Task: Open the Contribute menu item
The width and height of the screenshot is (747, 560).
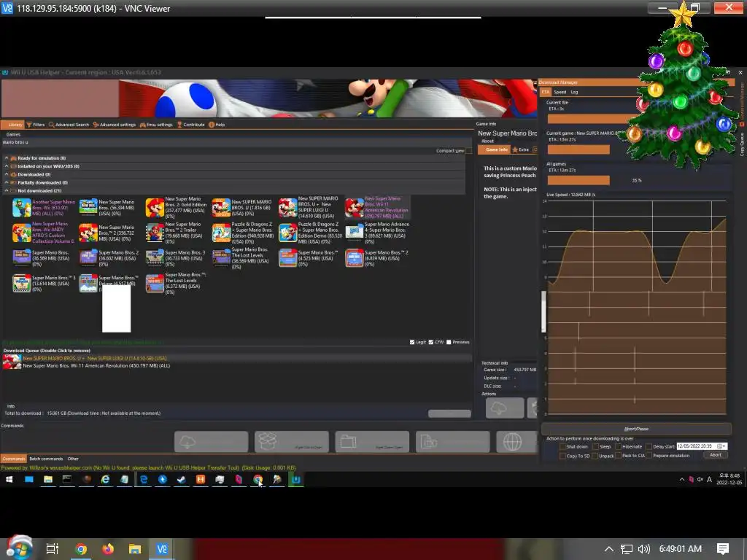Action: [191, 125]
